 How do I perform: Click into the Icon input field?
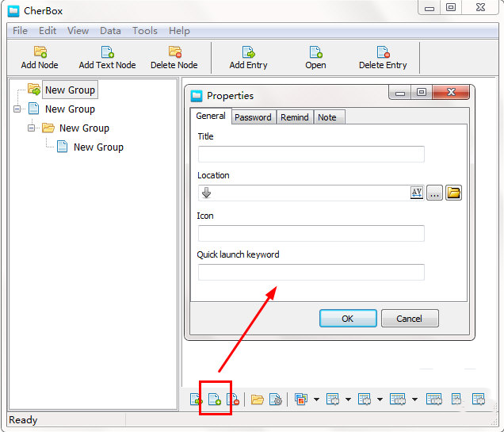[311, 233]
